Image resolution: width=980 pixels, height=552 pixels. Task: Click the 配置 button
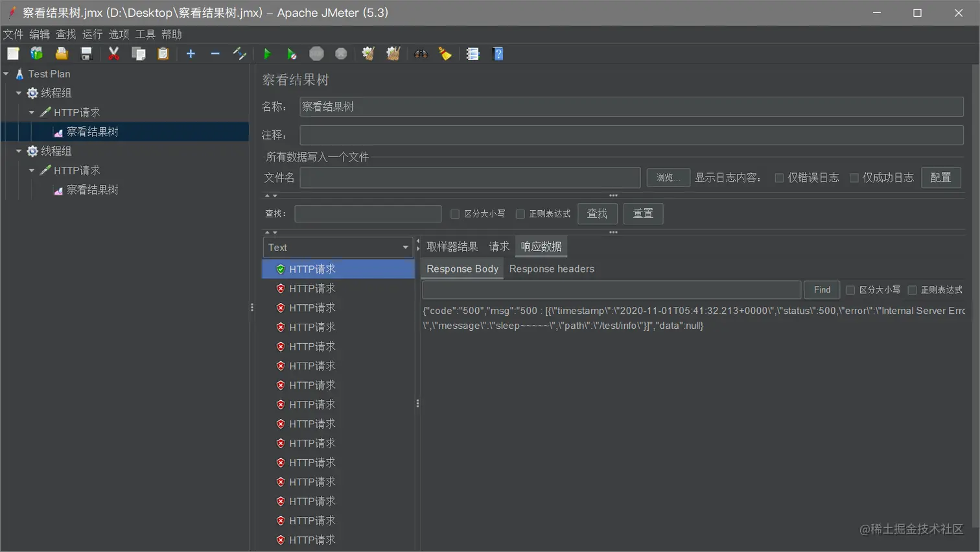940,178
